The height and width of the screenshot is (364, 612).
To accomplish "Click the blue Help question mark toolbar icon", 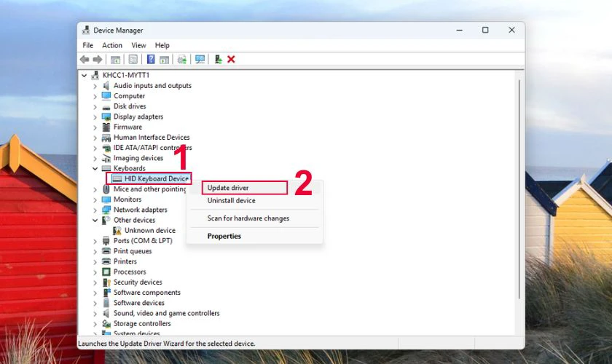I will pyautogui.click(x=151, y=59).
